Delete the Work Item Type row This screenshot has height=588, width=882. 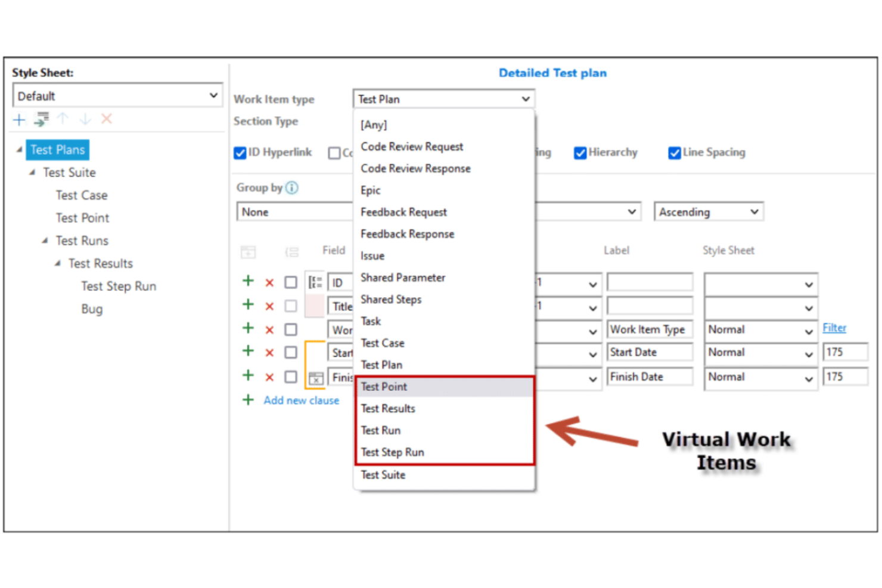click(269, 330)
